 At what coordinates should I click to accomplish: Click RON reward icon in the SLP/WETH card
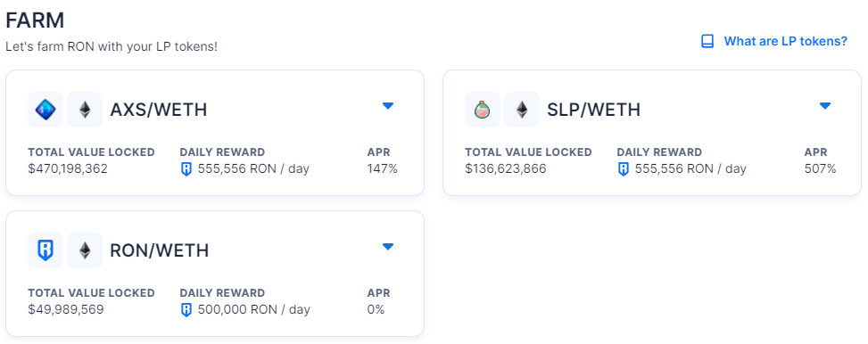(624, 169)
